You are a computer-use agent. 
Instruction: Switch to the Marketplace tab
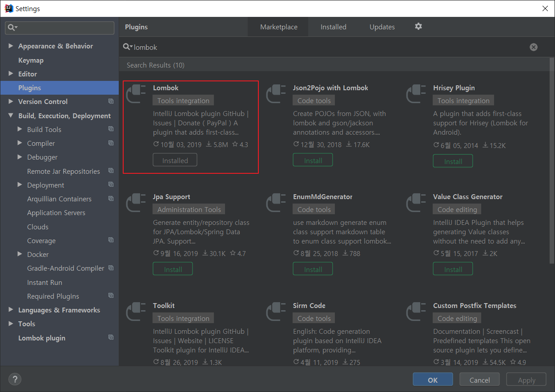coord(279,27)
